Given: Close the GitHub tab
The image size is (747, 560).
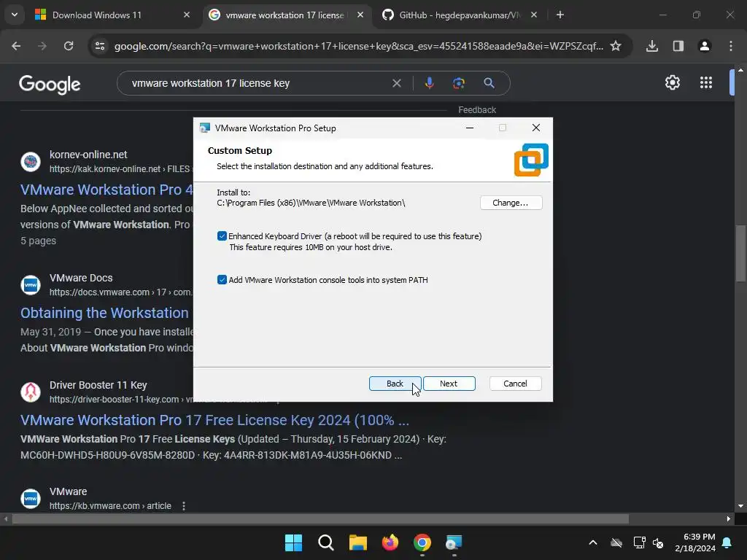Looking at the screenshot, I should 533,15.
